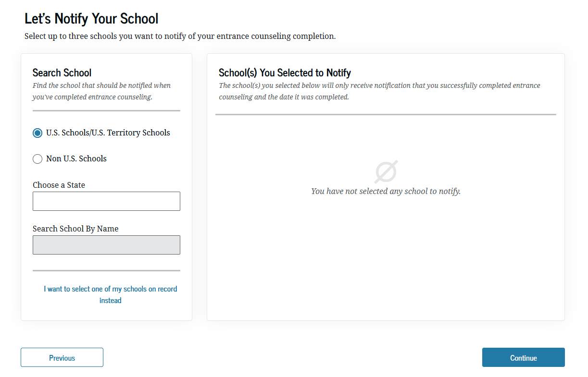Click 'You have not selected any school to notify' text
Image resolution: width=588 pixels, height=377 pixels.
[386, 191]
